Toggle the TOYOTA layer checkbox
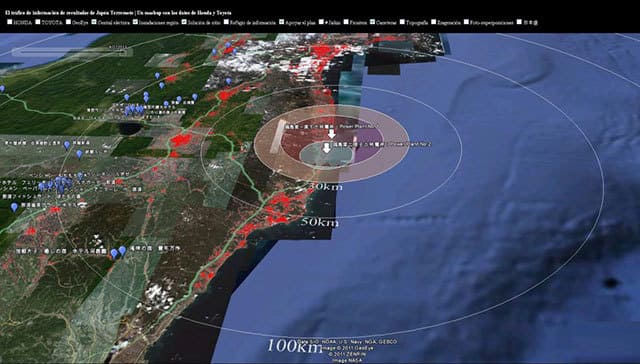Viewport: 640px width, 364px height. [x=38, y=22]
